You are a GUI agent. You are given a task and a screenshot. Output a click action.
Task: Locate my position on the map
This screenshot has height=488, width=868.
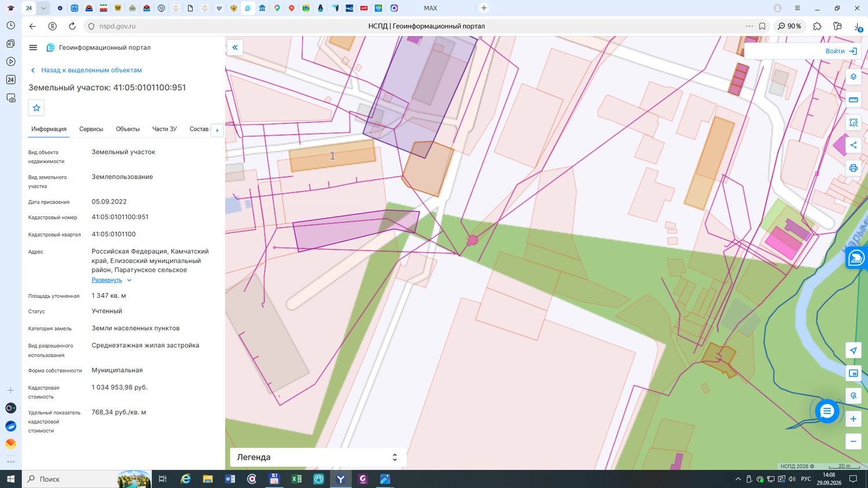click(x=853, y=350)
